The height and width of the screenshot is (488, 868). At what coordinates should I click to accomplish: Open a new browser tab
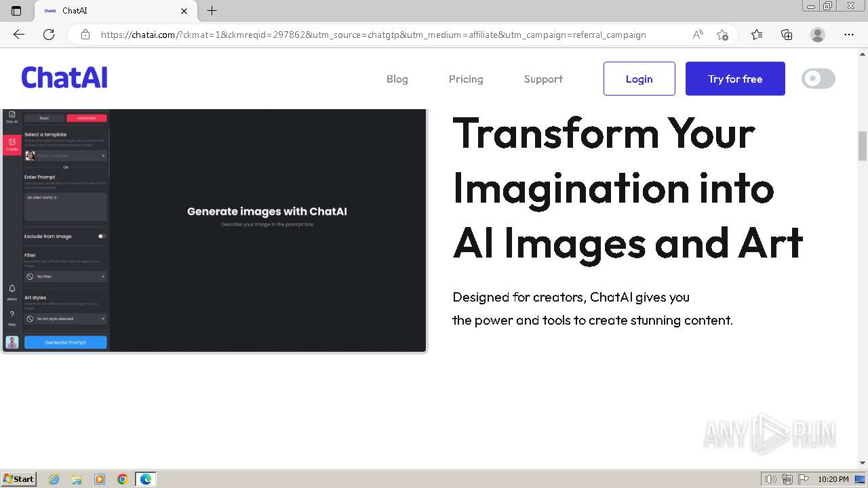click(212, 11)
